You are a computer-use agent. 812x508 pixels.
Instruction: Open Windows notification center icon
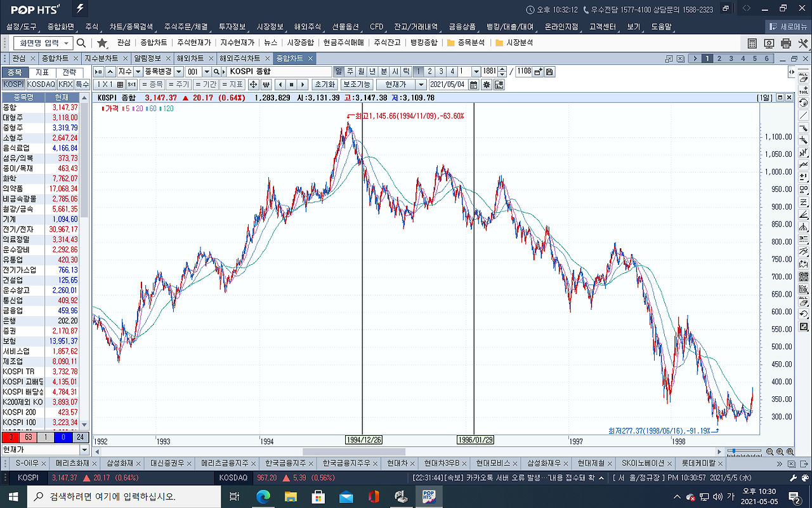point(794,497)
